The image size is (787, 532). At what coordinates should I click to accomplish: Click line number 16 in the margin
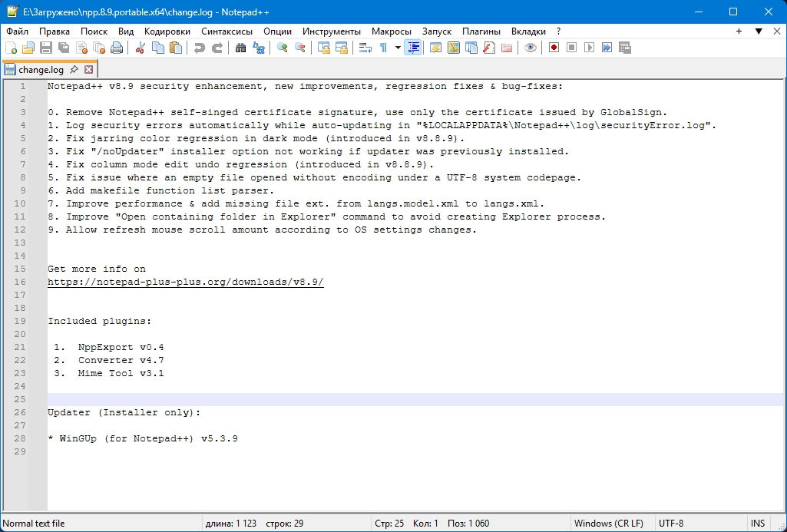[20, 282]
